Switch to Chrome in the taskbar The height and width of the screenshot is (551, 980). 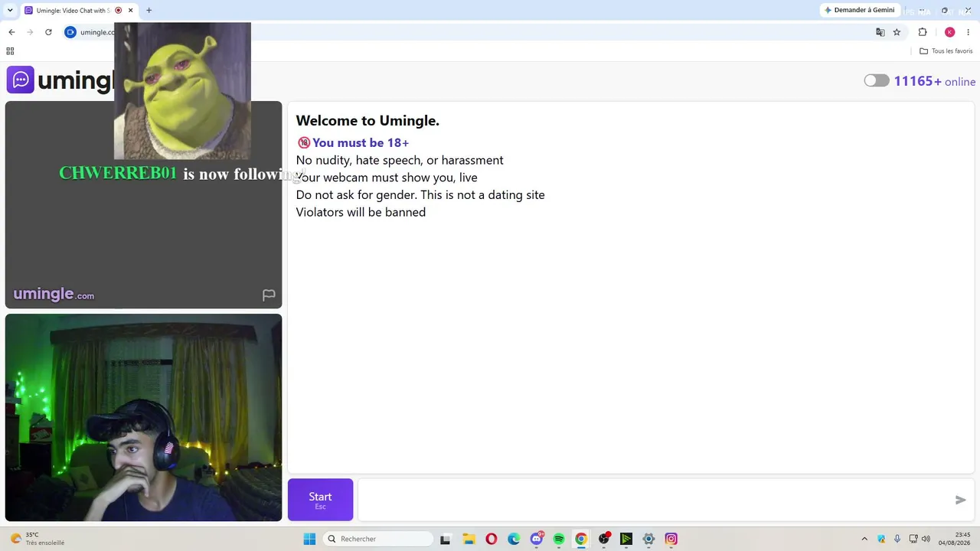(581, 539)
